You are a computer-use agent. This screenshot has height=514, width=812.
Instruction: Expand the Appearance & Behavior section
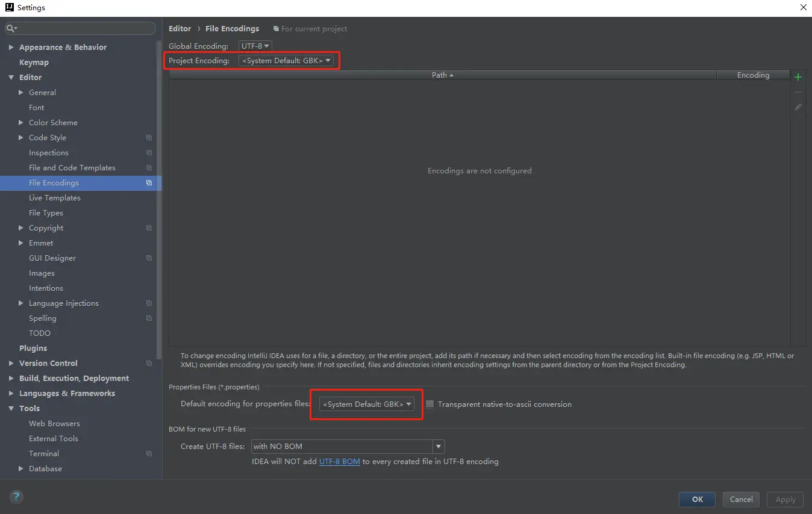click(x=11, y=48)
